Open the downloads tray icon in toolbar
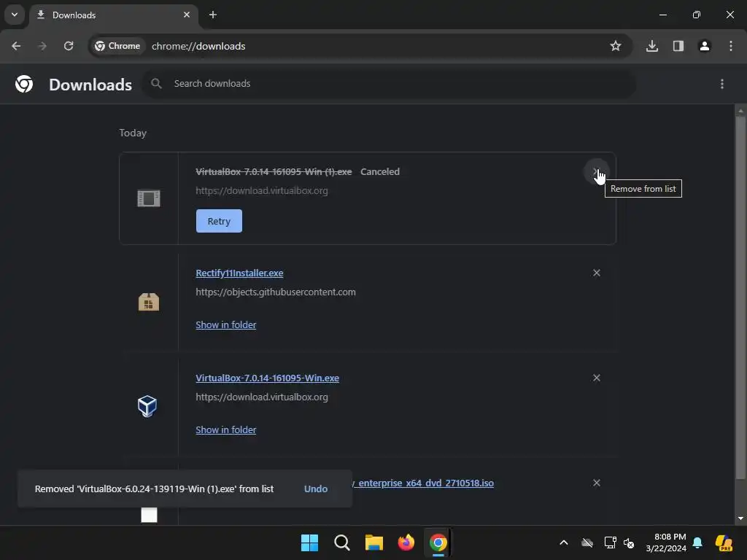747x560 pixels. (651, 46)
